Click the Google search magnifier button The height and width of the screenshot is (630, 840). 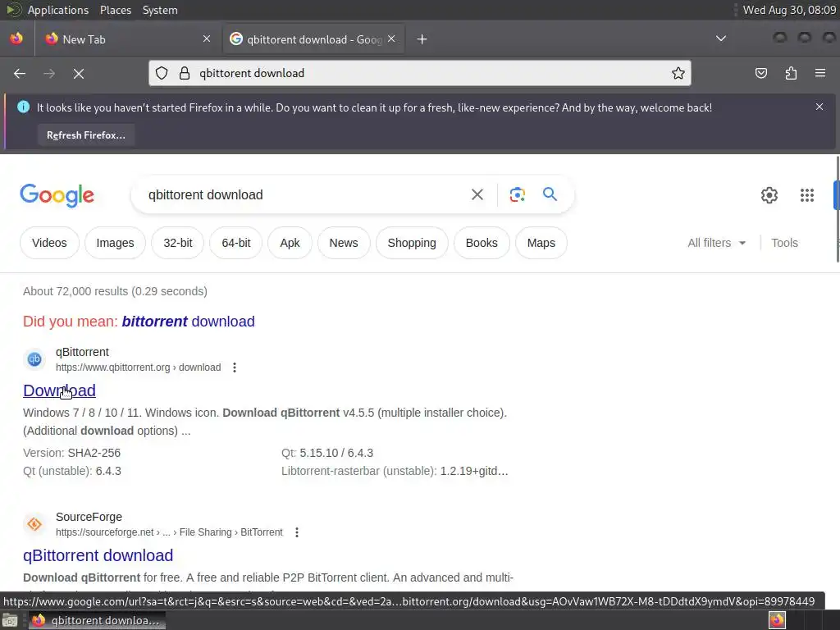[550, 194]
